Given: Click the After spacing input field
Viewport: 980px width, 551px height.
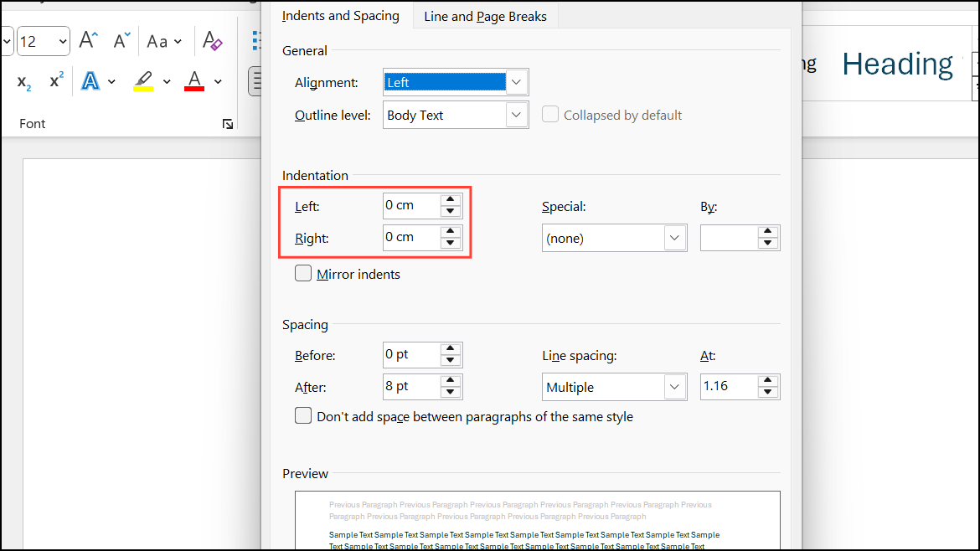Looking at the screenshot, I should pyautogui.click(x=410, y=387).
